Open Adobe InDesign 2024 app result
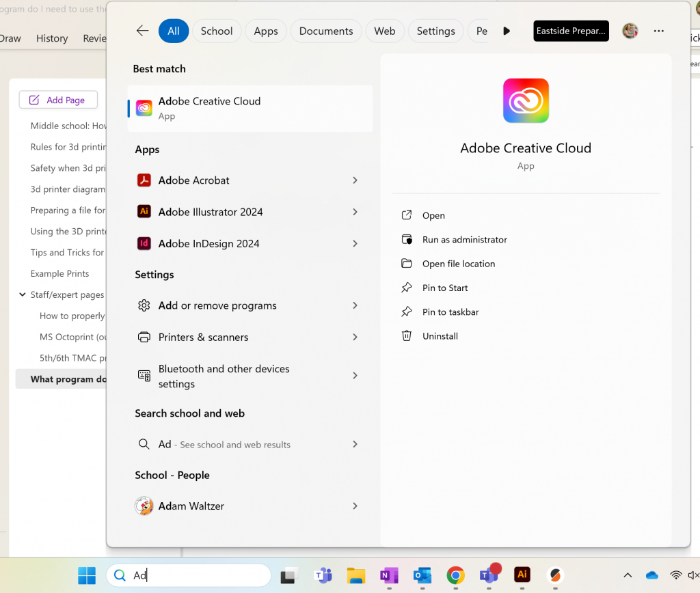This screenshot has height=593, width=700. 208,243
